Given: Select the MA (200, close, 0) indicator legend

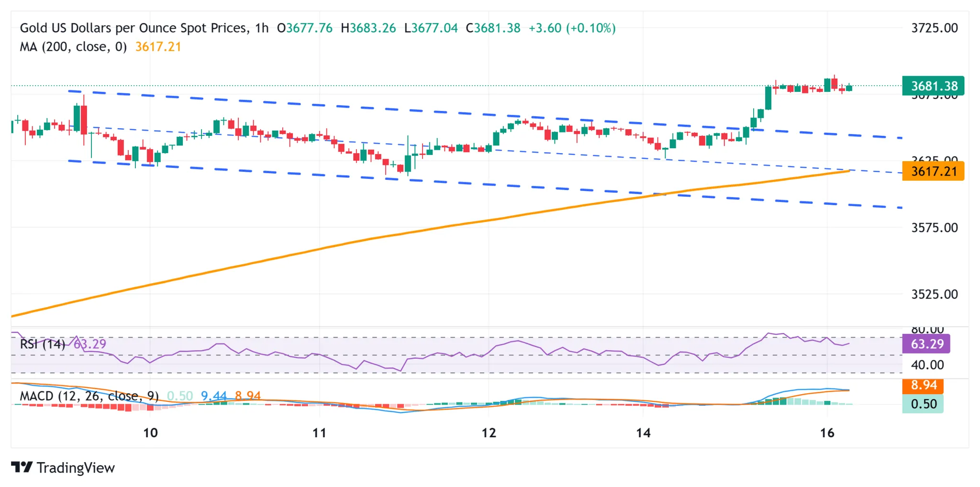Looking at the screenshot, I should pos(72,46).
